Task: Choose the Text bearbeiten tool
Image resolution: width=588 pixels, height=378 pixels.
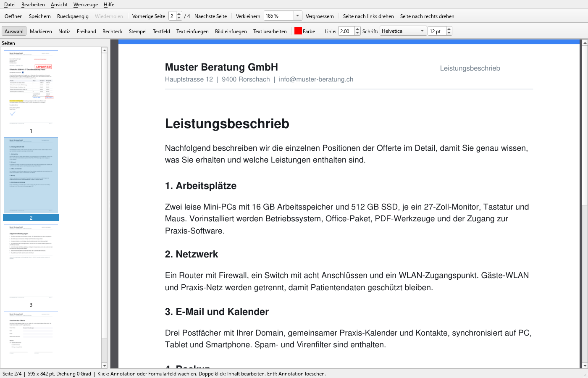Action: 270,31
